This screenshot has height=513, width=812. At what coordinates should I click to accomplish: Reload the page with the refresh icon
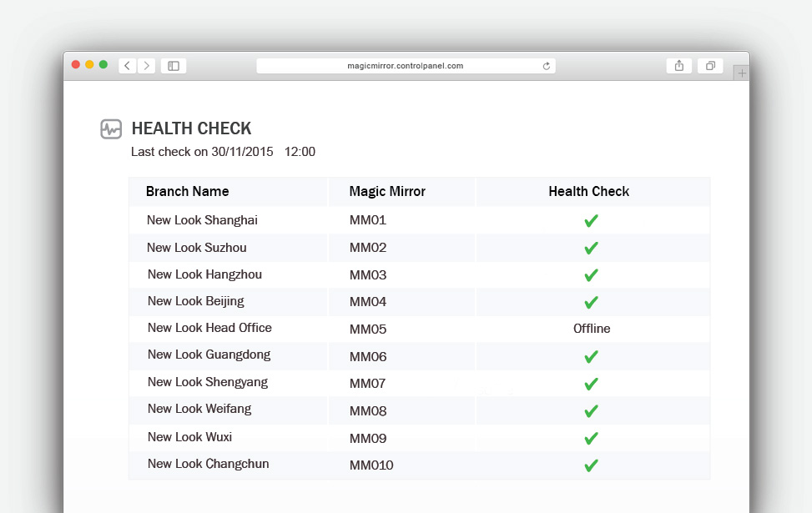547,66
